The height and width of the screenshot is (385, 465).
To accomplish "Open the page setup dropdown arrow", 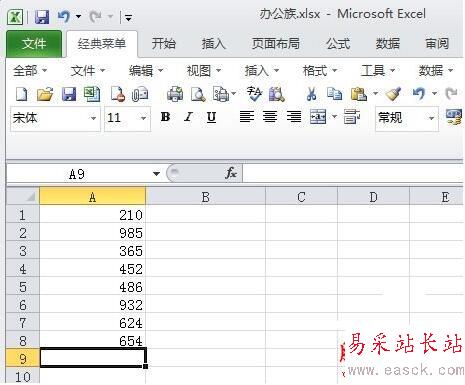I will coord(234,94).
